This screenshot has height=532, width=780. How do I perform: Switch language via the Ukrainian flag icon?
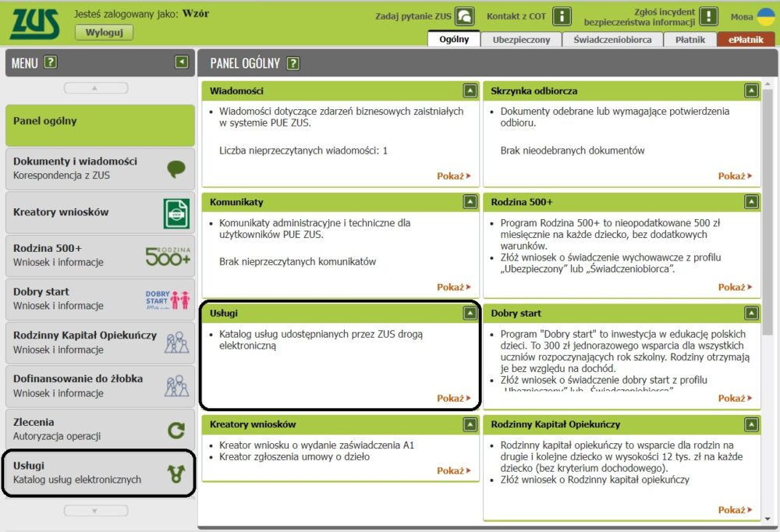click(766, 16)
